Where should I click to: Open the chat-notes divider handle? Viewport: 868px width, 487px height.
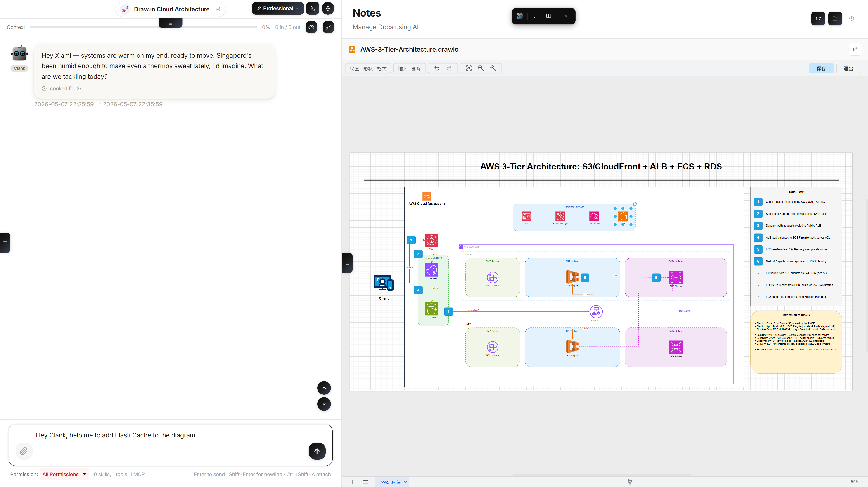(x=347, y=263)
